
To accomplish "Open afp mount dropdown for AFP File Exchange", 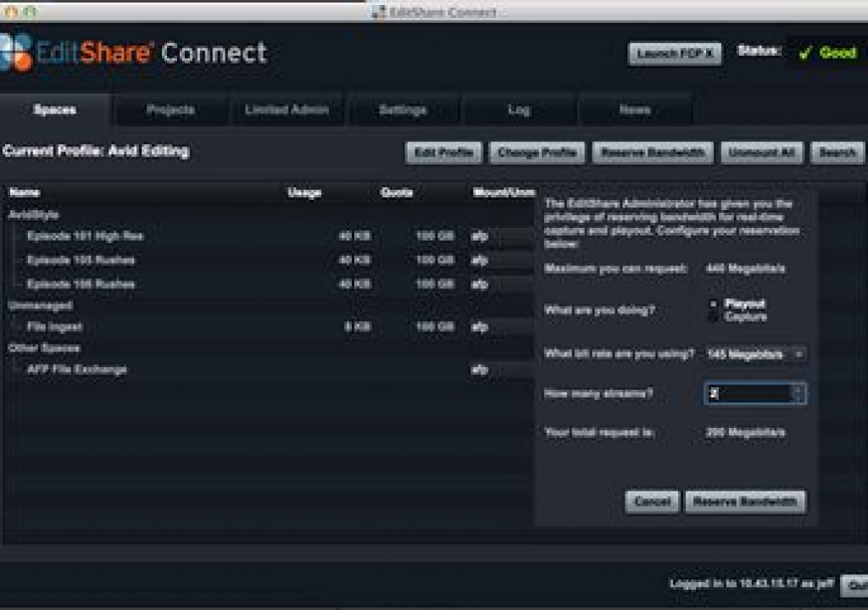I will coord(502,369).
